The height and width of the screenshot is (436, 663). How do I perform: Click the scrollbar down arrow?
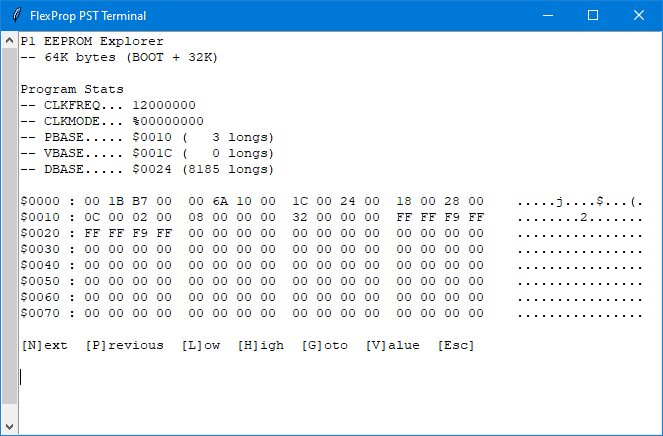point(9,425)
